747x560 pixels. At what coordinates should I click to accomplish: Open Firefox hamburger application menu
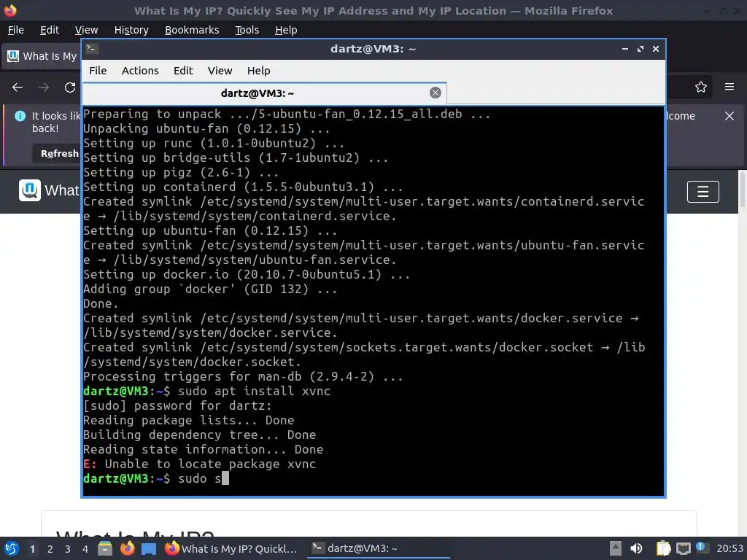coord(729,87)
